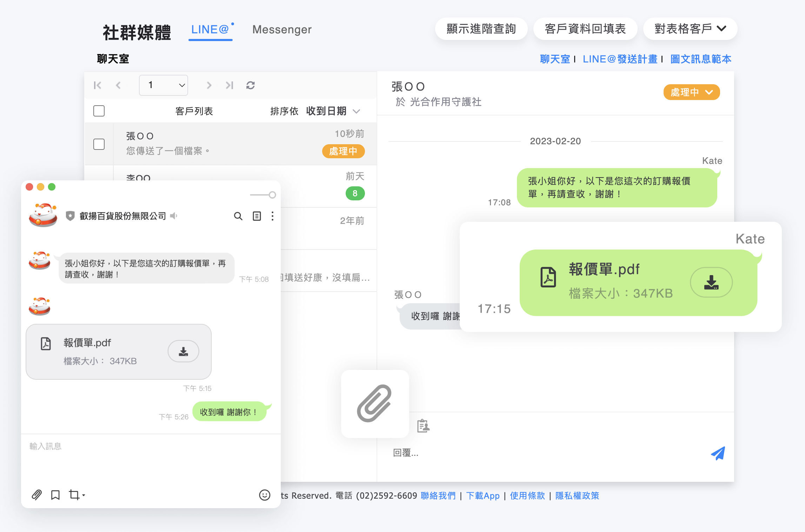Click the emoji smiley icon in LINE
The height and width of the screenshot is (532, 805).
264,495
